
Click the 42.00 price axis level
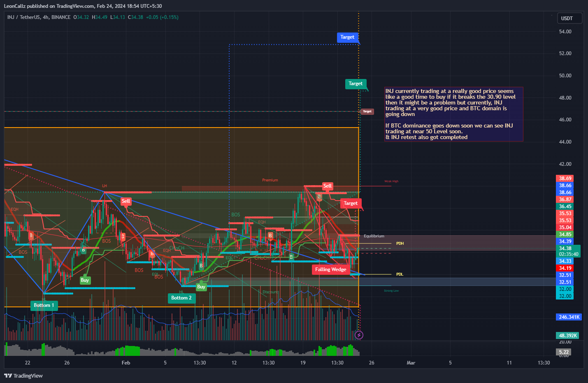[x=565, y=164]
